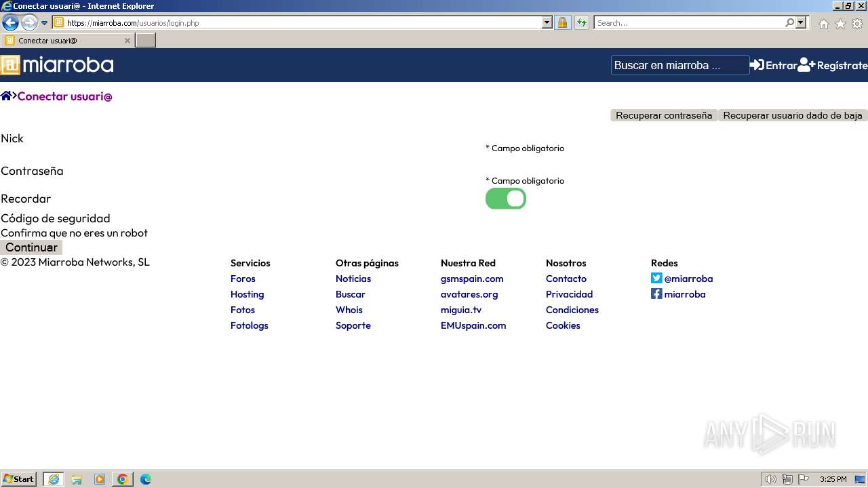Click the IE Search box
Viewport: 868px width, 488px height.
click(x=689, y=23)
